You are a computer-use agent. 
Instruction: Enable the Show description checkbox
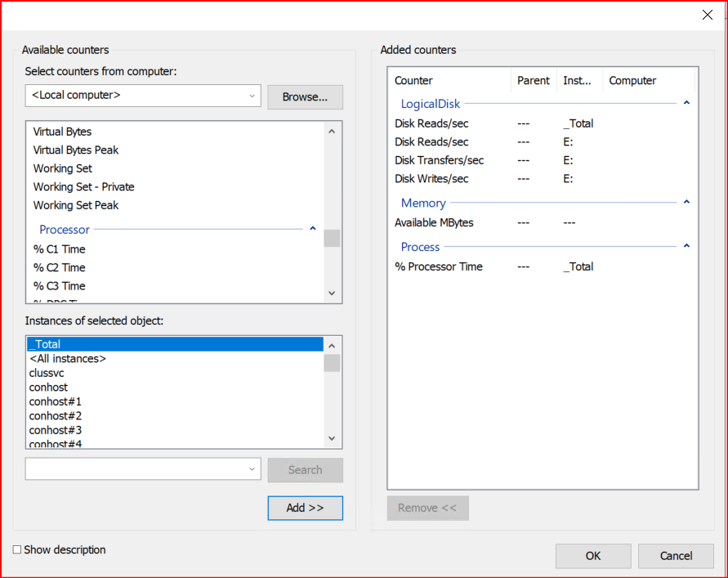17,550
